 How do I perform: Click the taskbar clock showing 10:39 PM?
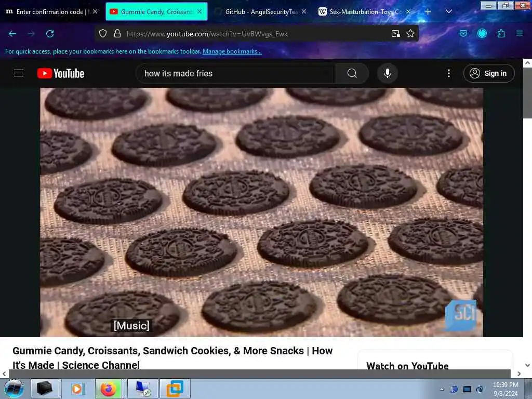pyautogui.click(x=506, y=389)
